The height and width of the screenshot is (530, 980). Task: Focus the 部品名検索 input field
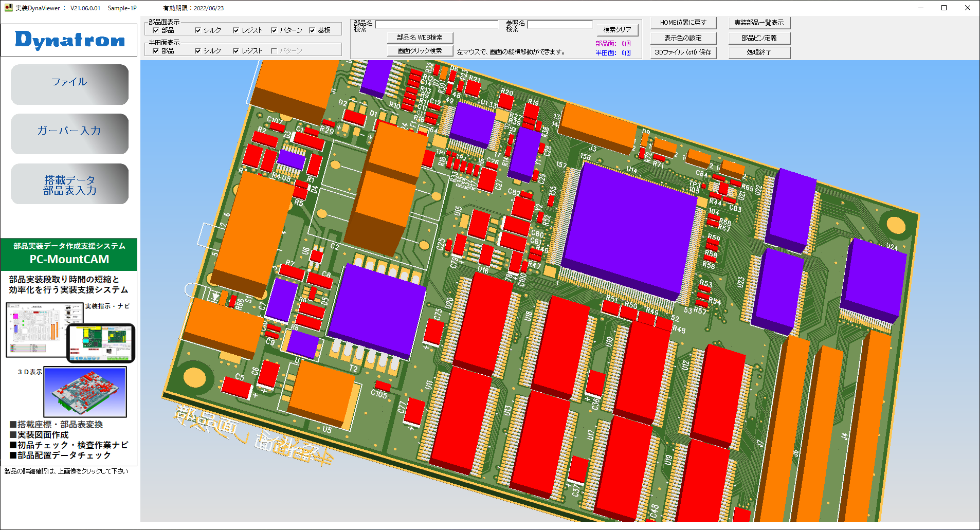click(x=437, y=25)
